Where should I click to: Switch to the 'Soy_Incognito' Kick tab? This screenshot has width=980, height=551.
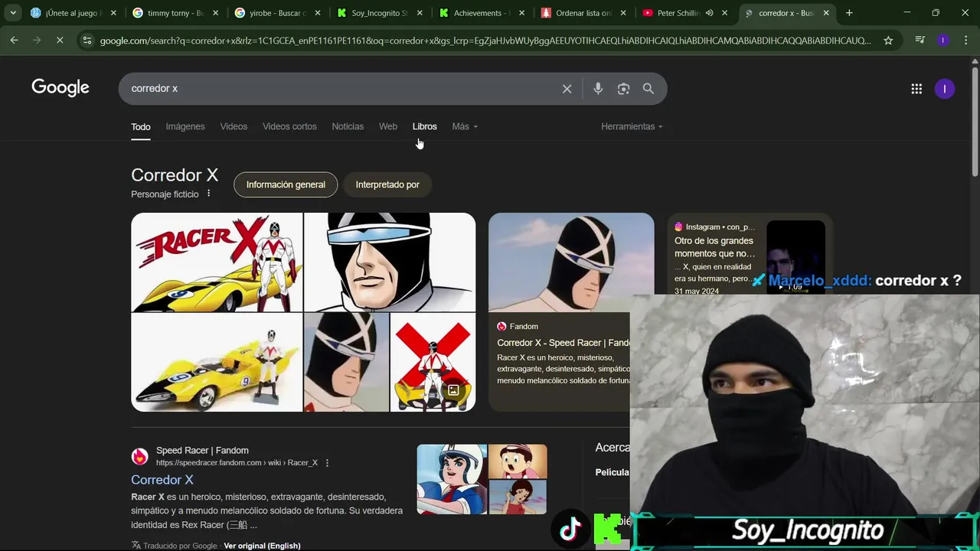379,13
